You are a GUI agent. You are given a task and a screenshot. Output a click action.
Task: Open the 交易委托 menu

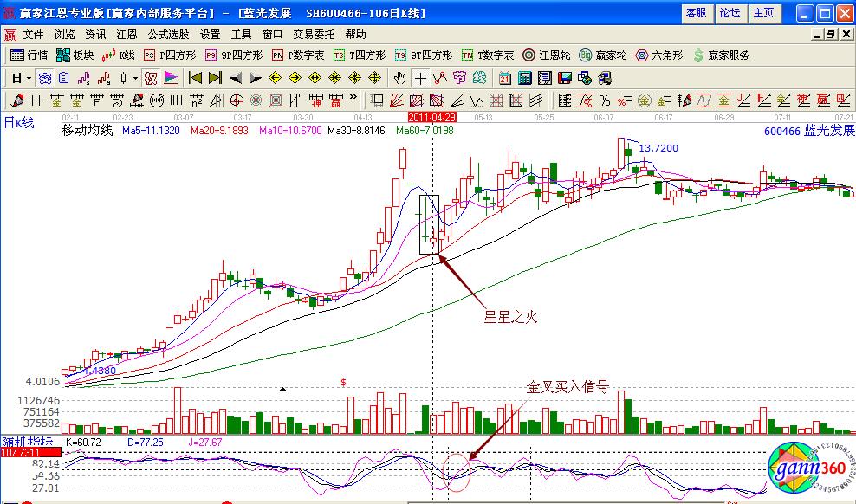(314, 35)
